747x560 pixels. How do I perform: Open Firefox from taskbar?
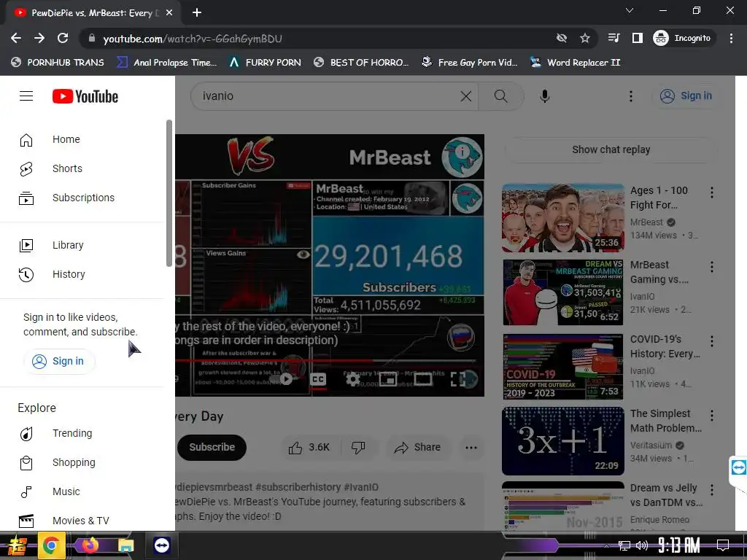[x=90, y=545]
